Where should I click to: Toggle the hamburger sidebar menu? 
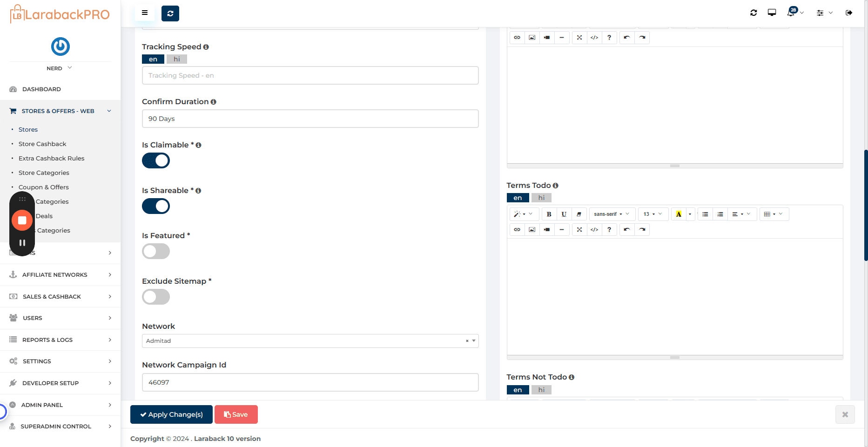[145, 13]
